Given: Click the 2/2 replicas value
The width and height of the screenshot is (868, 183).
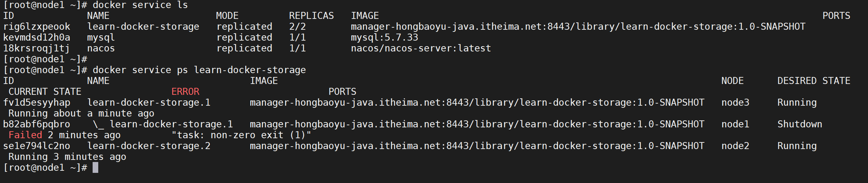Looking at the screenshot, I should [x=298, y=27].
